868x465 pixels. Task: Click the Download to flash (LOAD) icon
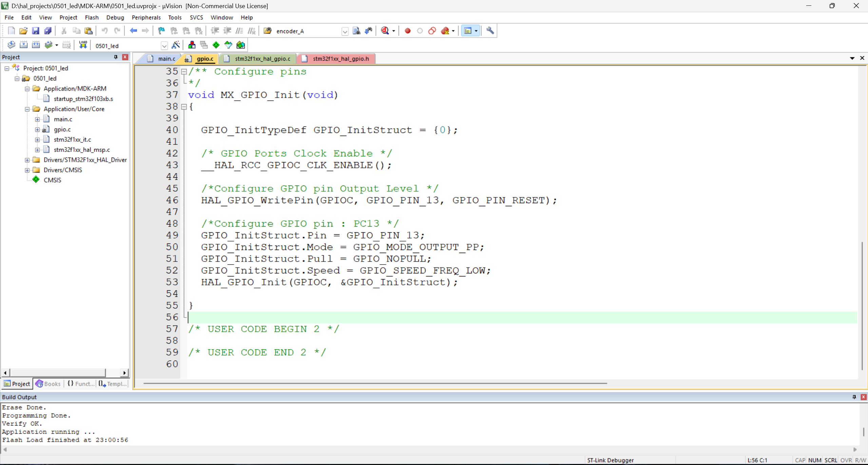coord(83,45)
